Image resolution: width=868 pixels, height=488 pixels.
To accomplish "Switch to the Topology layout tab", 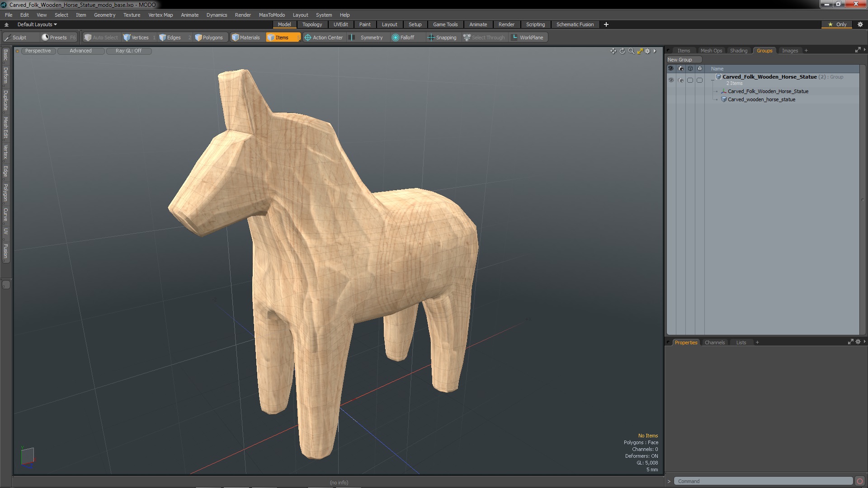I will point(312,24).
